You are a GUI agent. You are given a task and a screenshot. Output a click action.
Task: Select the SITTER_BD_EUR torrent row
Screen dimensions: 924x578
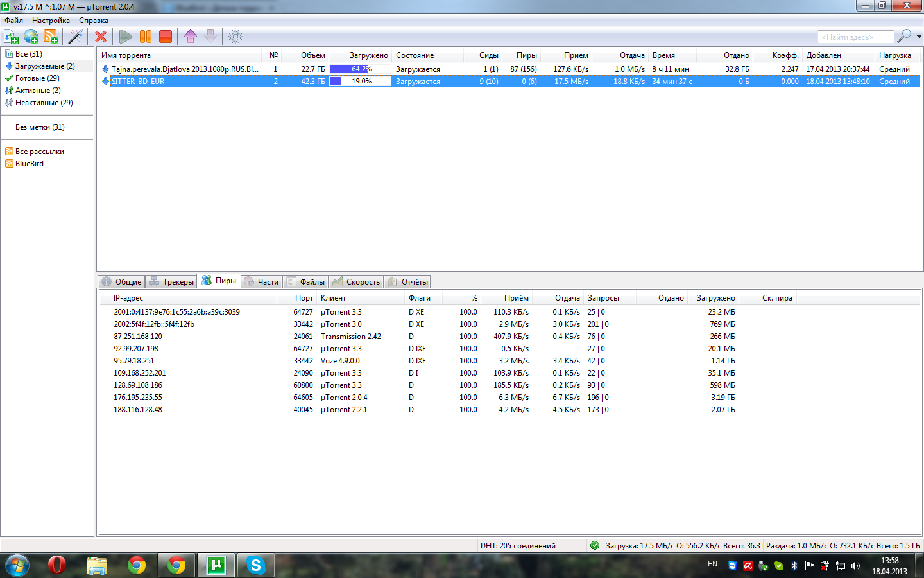click(509, 82)
